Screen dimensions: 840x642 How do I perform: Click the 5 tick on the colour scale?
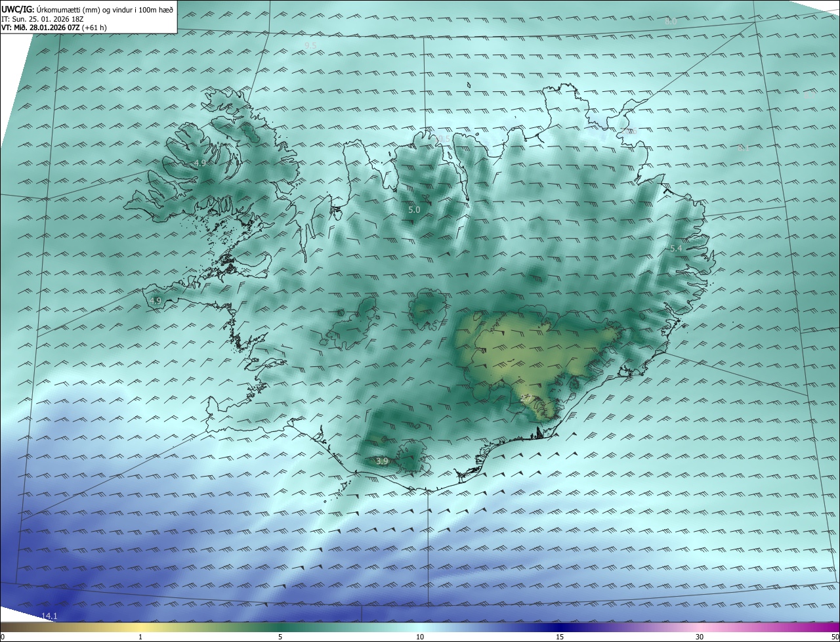(280, 637)
